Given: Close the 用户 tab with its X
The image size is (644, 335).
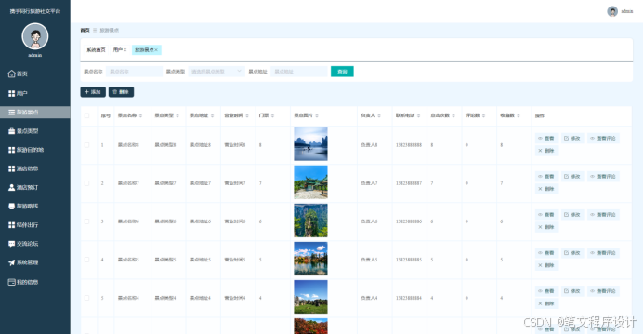Looking at the screenshot, I should [125, 50].
